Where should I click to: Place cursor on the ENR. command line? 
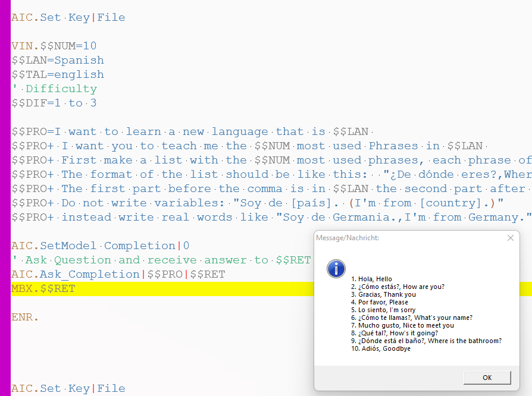[25, 318]
